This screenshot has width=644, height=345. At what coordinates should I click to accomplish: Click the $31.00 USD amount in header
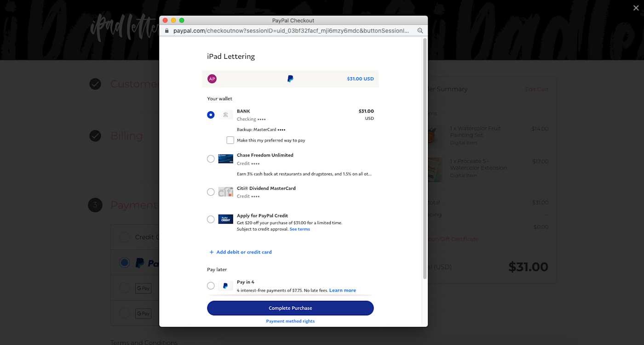pyautogui.click(x=360, y=79)
